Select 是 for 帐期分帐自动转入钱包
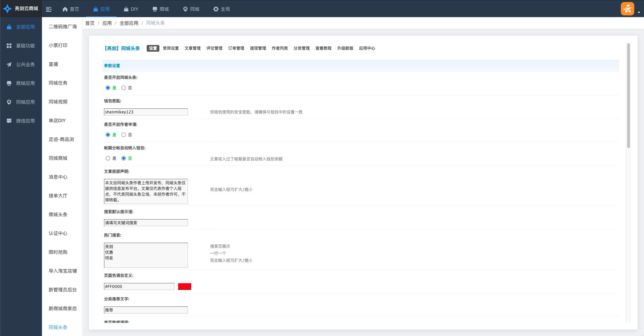 click(108, 158)
